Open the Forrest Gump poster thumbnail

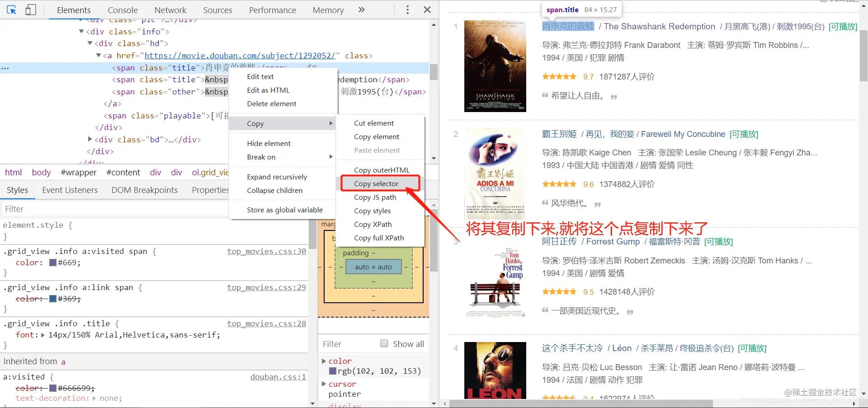click(x=495, y=281)
